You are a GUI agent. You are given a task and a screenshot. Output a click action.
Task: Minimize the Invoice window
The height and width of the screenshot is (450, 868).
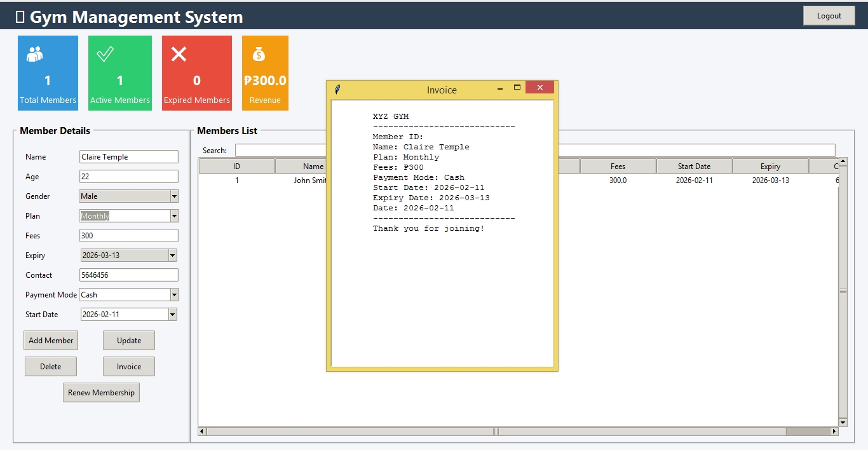coord(500,88)
